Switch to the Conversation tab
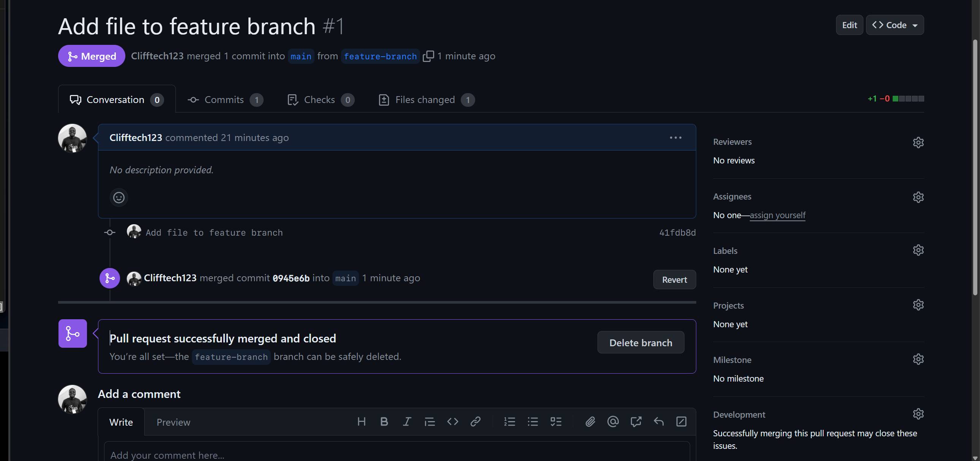The image size is (980, 461). point(117,100)
